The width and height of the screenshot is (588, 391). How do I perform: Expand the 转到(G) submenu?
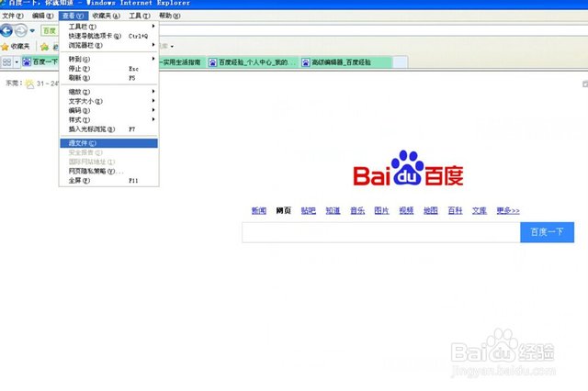108,59
